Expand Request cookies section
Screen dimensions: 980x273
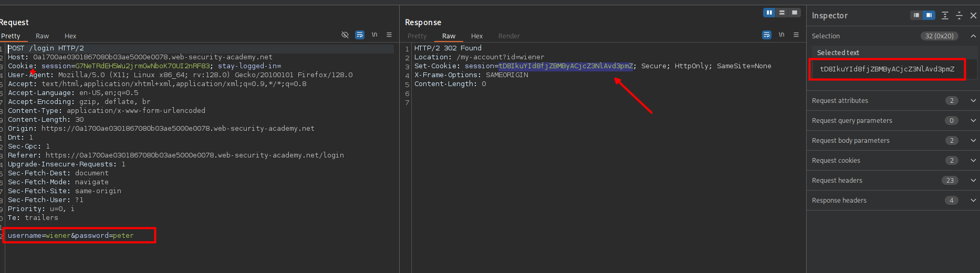point(973,161)
